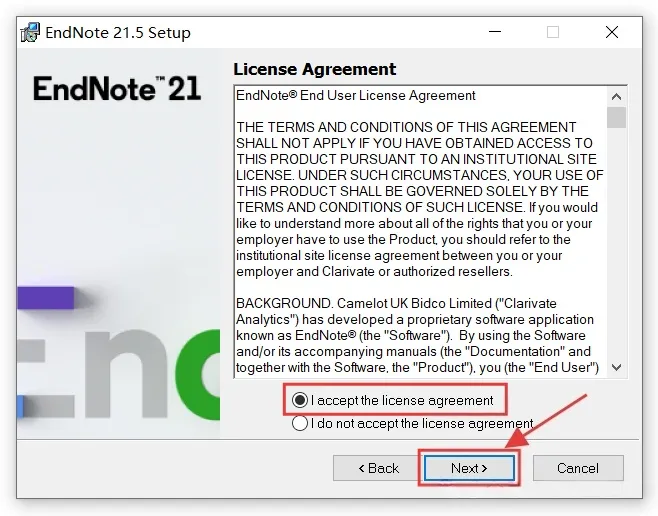The width and height of the screenshot is (658, 516).
Task: Click the license text scroll down arrow
Action: (616, 367)
